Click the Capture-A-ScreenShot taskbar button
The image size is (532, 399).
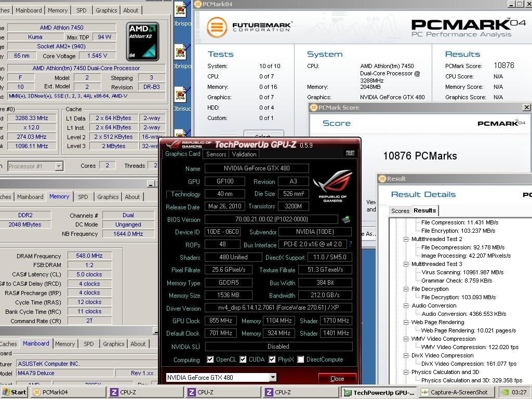click(458, 392)
